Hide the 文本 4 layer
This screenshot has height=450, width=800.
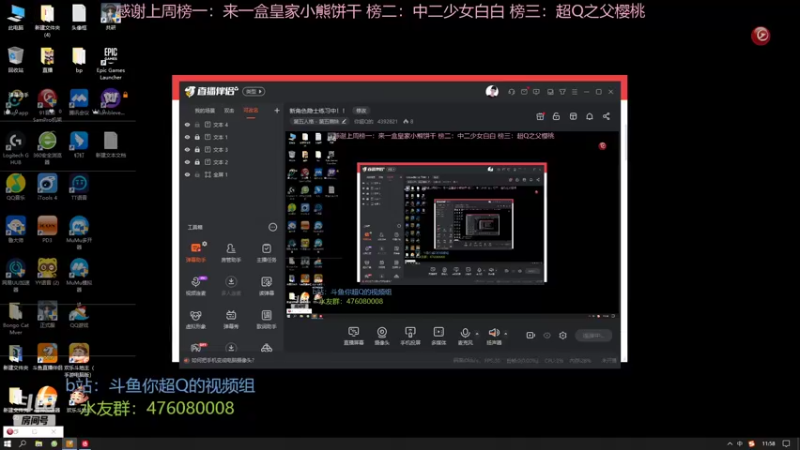coord(187,124)
